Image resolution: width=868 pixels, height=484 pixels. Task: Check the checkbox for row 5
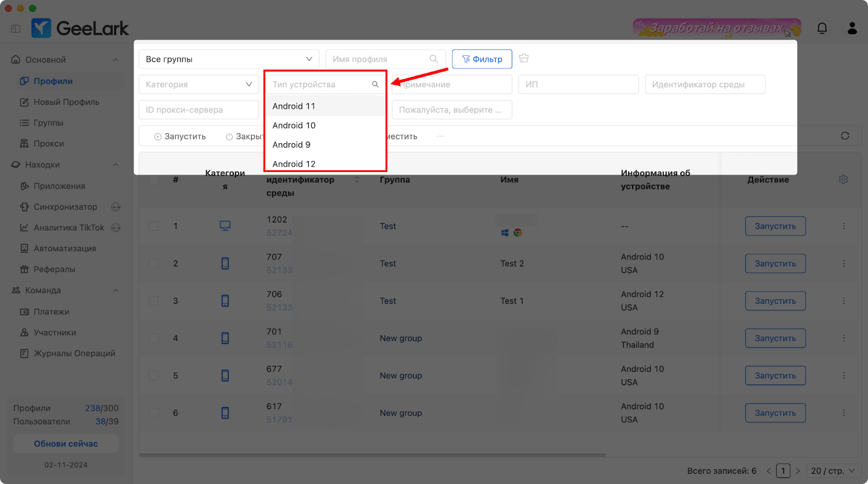pyautogui.click(x=154, y=376)
